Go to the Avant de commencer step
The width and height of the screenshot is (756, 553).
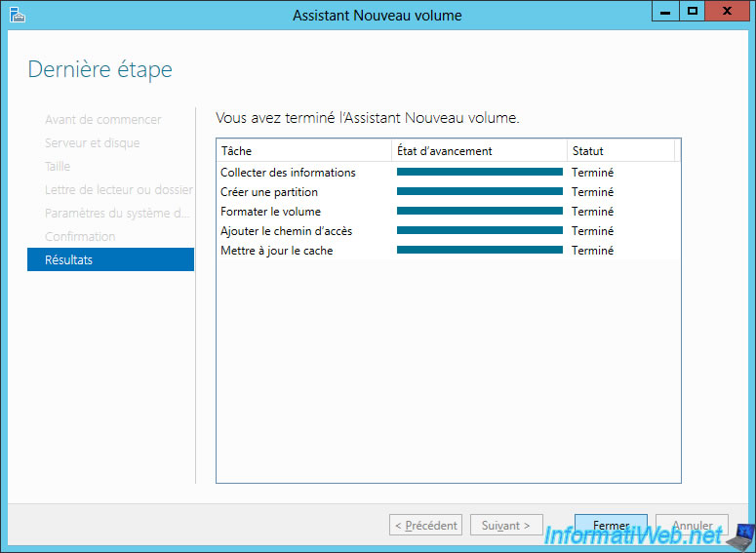102,119
